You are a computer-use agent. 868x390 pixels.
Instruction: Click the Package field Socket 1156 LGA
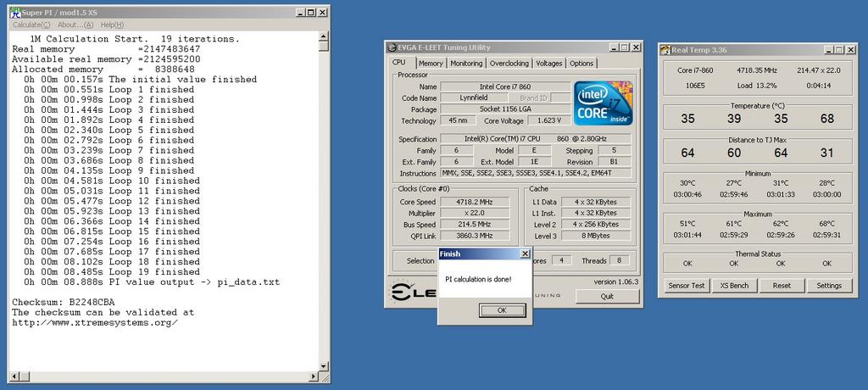pos(505,109)
